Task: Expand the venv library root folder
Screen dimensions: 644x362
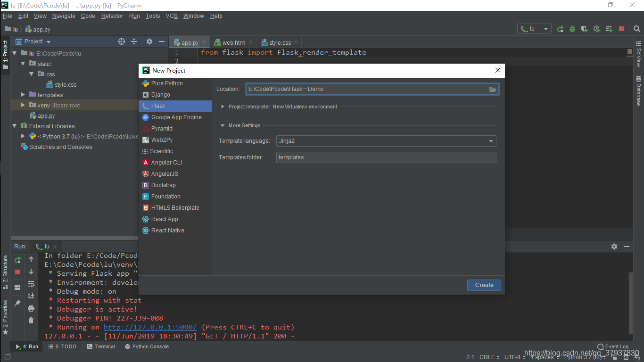Action: tap(23, 105)
